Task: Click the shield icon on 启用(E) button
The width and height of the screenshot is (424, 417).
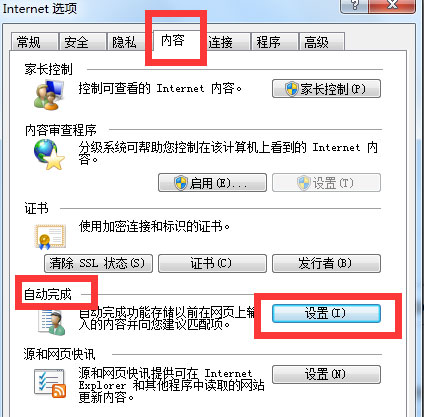Action: (181, 183)
